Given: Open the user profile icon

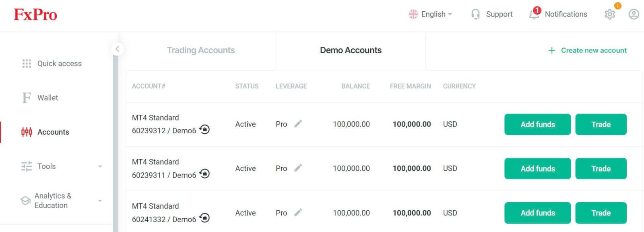Looking at the screenshot, I should (634, 14).
